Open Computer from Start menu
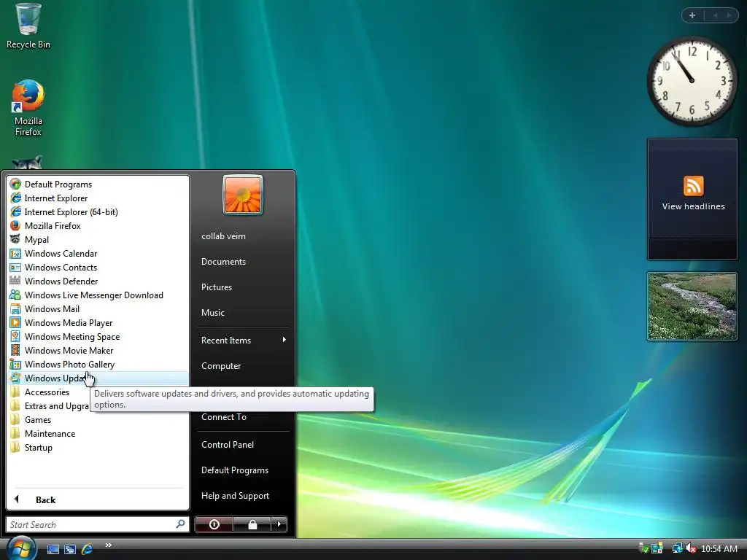The image size is (747, 560). [x=243, y=366]
